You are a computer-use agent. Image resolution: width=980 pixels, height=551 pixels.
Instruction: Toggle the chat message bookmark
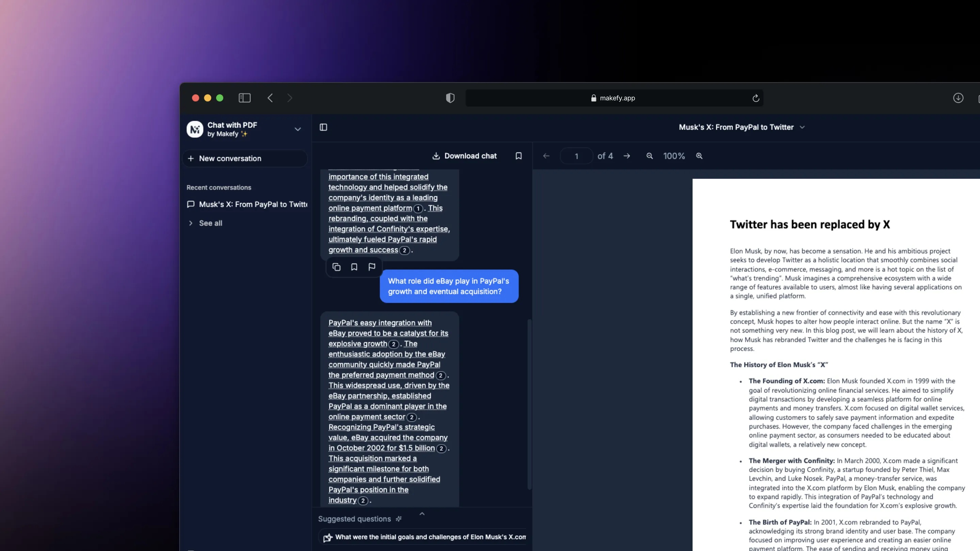[355, 266]
